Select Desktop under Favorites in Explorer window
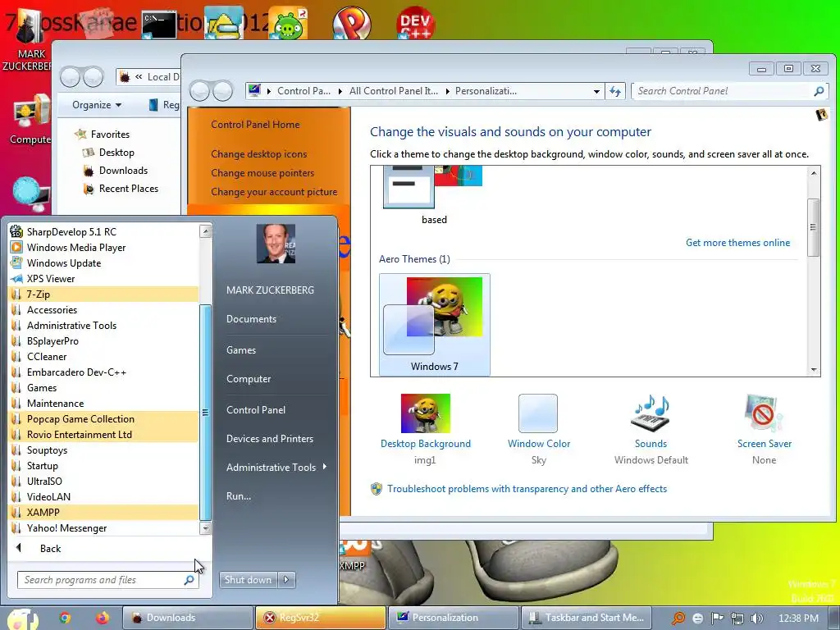Image resolution: width=840 pixels, height=630 pixels. coord(116,153)
